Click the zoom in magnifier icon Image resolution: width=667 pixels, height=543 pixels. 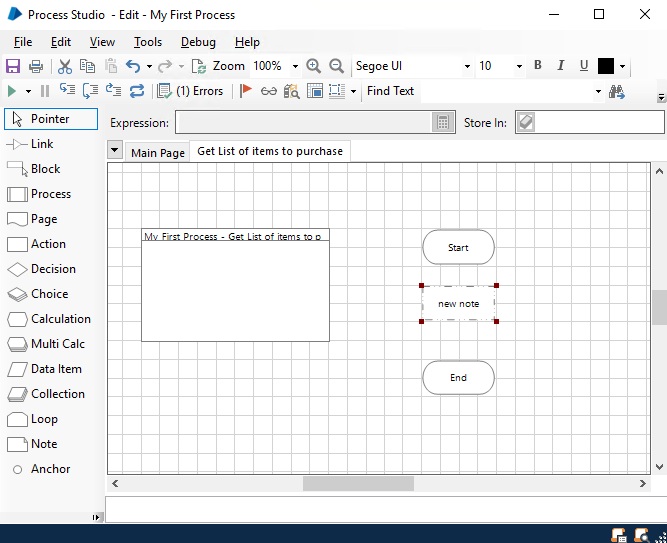pyautogui.click(x=314, y=66)
